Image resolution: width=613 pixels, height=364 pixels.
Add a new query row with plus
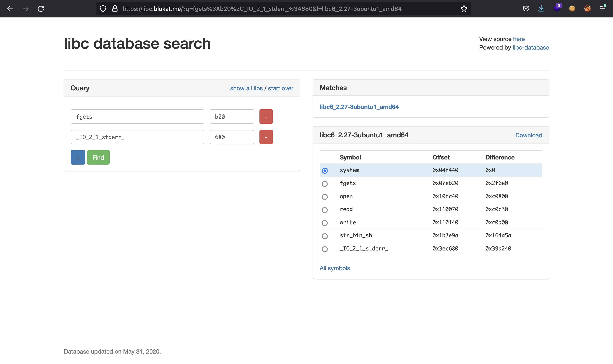coord(78,157)
